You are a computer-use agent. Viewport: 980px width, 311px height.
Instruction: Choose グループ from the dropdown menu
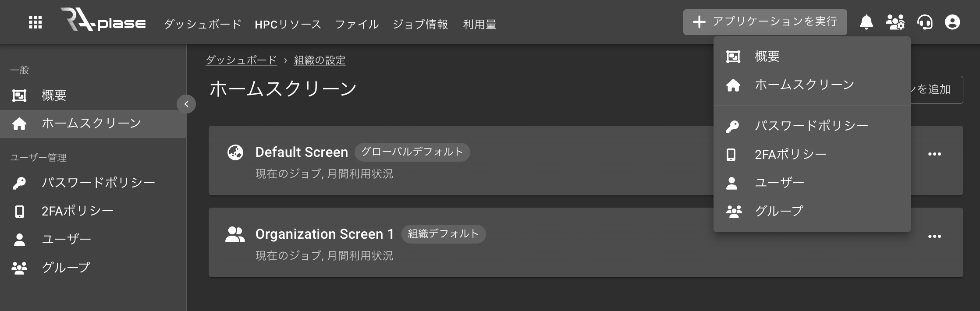click(779, 211)
